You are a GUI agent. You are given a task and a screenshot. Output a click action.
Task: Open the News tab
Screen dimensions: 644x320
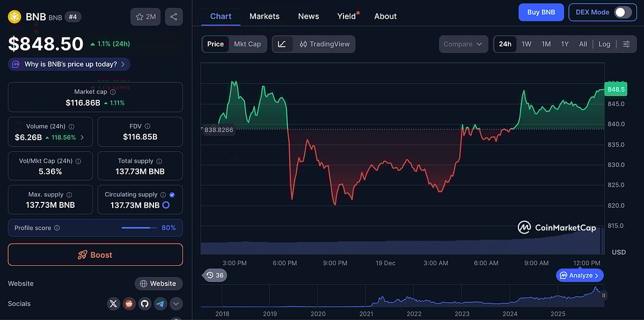tap(308, 16)
